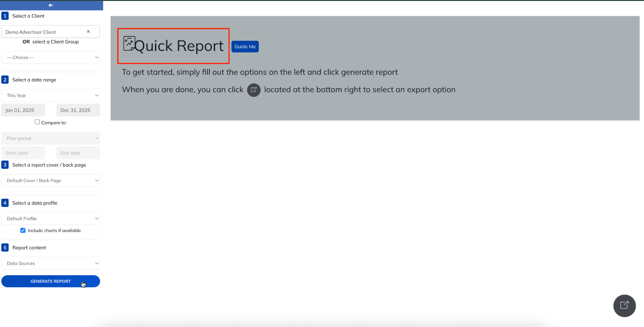Open the Data Sources dropdown

pos(51,263)
